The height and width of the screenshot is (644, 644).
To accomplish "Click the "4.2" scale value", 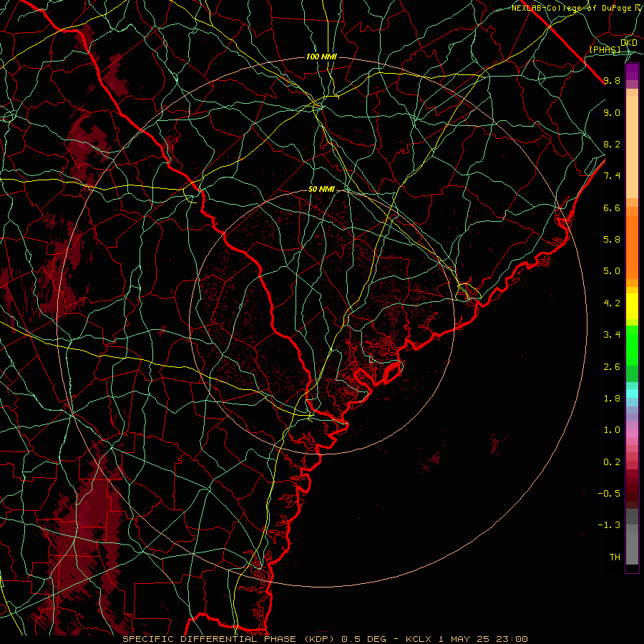I will 612,303.
